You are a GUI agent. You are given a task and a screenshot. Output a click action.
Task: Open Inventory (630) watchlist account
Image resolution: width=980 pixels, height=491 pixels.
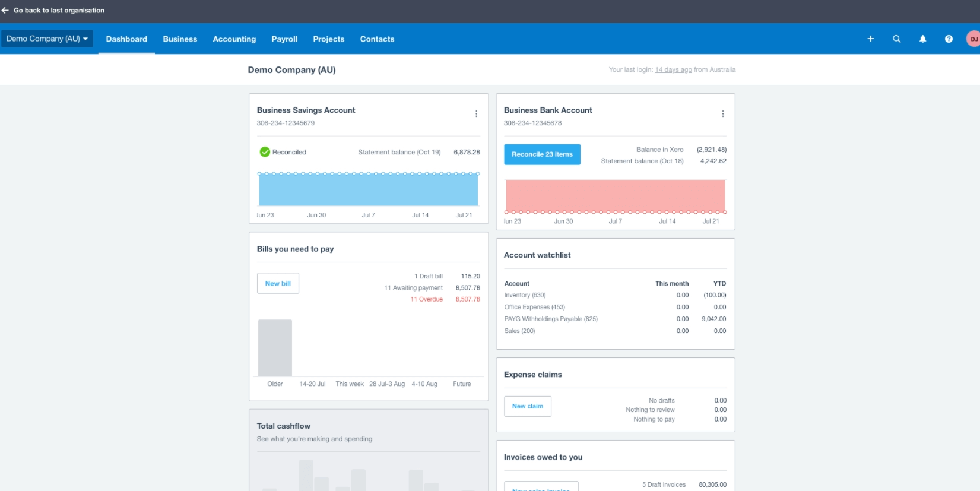[x=525, y=295]
